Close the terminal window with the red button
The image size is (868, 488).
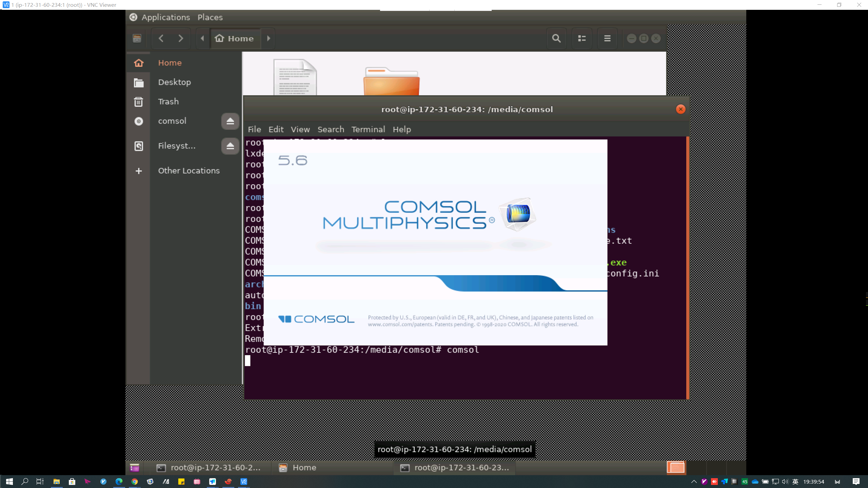click(680, 109)
